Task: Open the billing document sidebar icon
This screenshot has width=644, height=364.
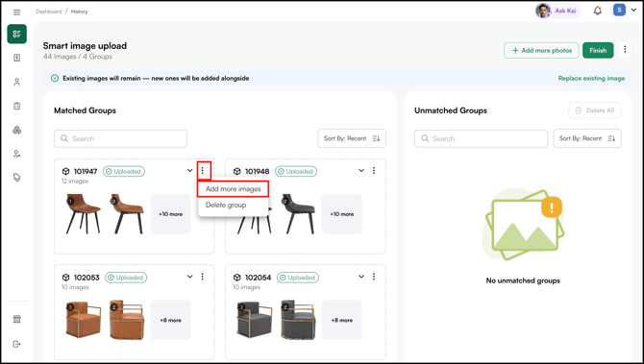Action: (x=17, y=58)
